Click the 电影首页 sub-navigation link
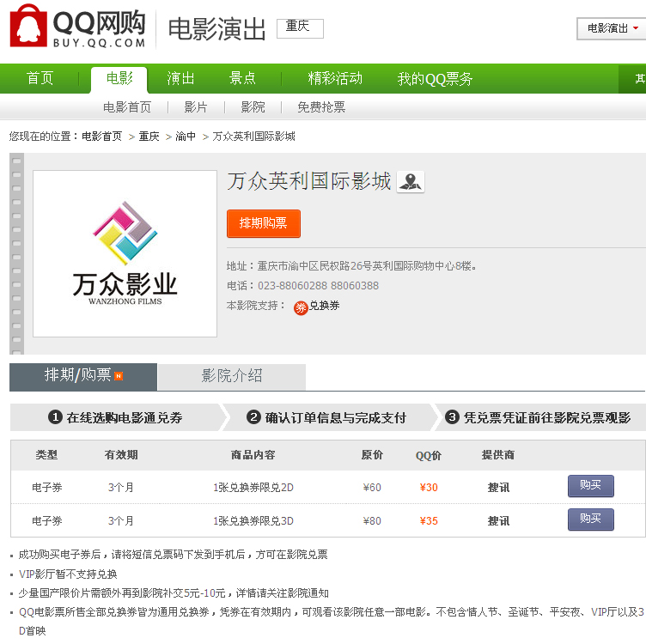 coord(127,107)
